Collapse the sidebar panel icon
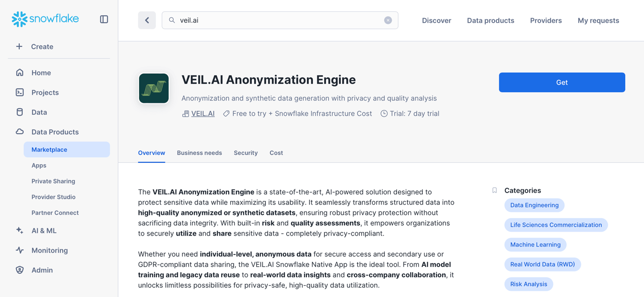The height and width of the screenshot is (297, 644). point(104,19)
